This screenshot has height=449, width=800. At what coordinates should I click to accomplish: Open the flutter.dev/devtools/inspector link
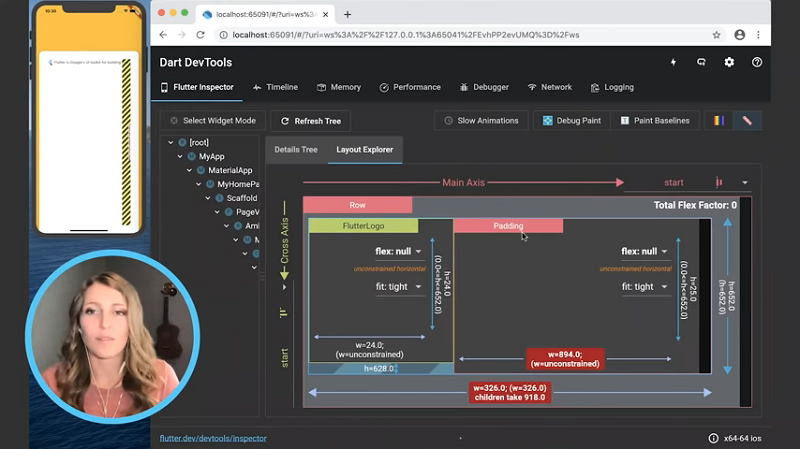tap(213, 438)
